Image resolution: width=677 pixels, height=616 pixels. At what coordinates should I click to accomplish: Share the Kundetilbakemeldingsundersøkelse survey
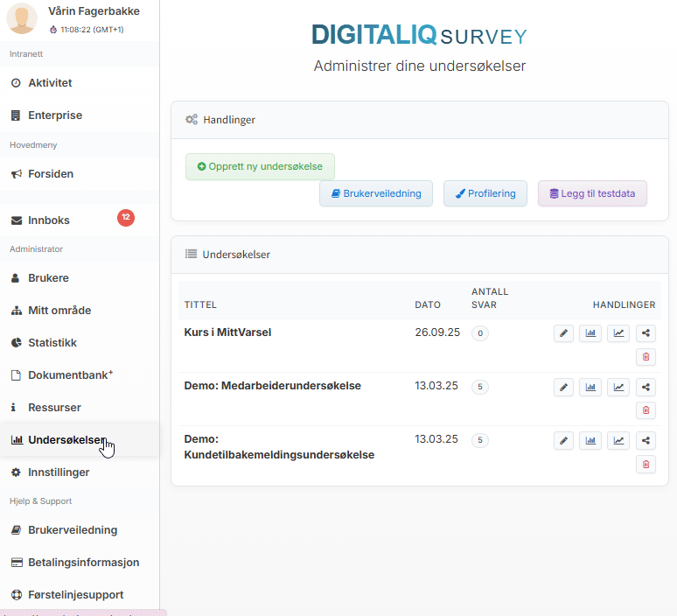(x=646, y=440)
